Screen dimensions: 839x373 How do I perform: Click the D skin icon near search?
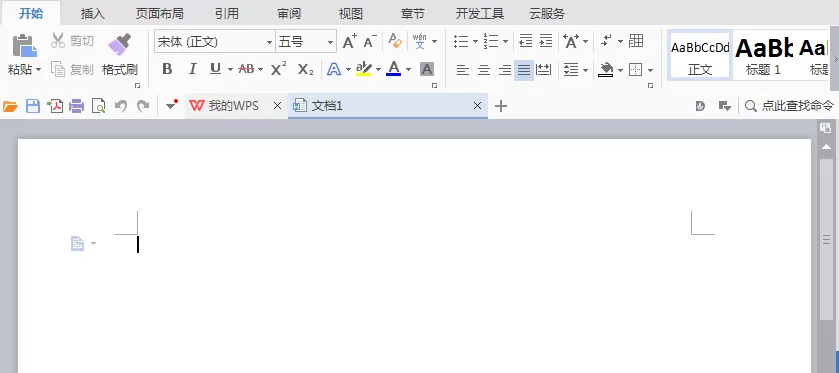[700, 106]
